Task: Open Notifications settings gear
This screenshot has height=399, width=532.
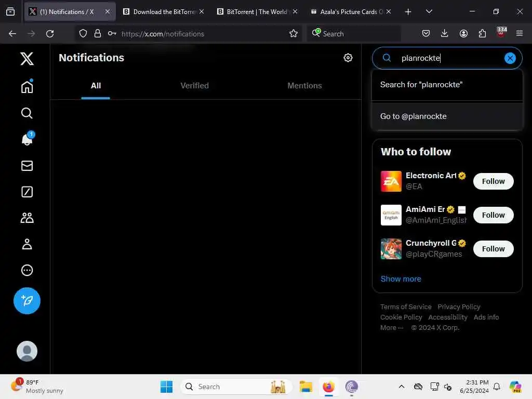Action: pos(348,58)
